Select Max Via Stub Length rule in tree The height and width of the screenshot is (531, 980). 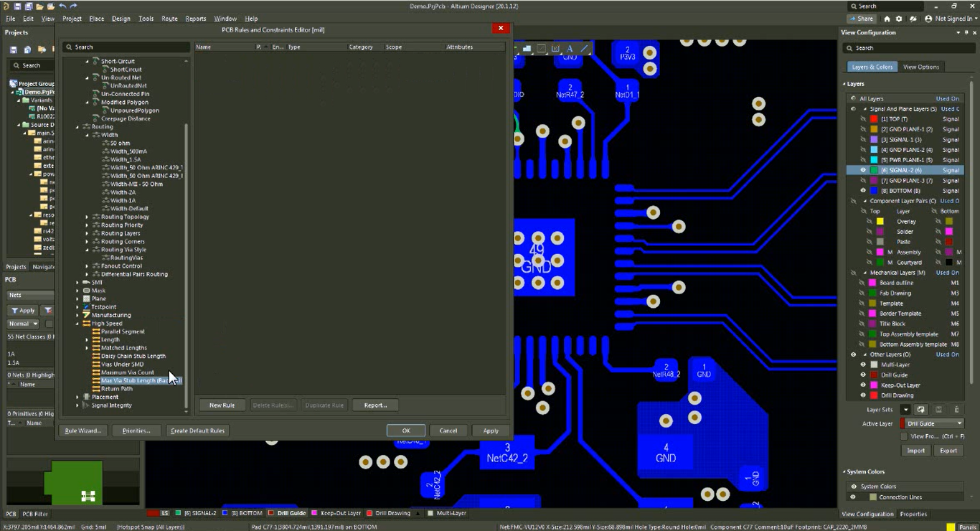click(x=141, y=381)
